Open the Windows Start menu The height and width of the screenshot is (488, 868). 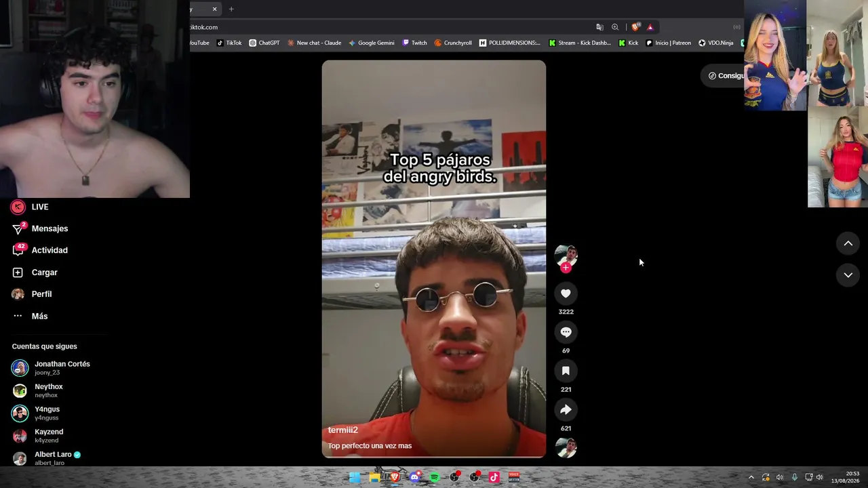[x=355, y=477]
